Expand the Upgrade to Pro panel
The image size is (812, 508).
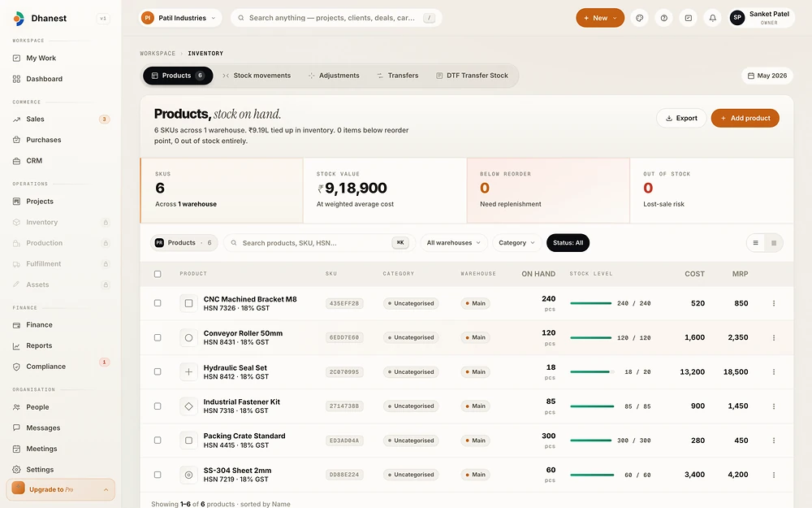[x=61, y=489]
